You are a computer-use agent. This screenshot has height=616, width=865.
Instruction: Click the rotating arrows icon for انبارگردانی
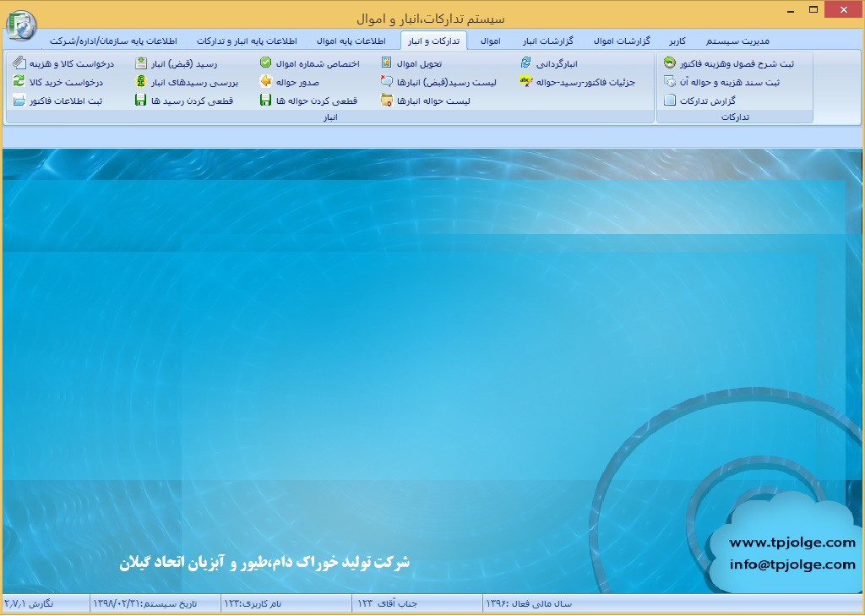(525, 63)
